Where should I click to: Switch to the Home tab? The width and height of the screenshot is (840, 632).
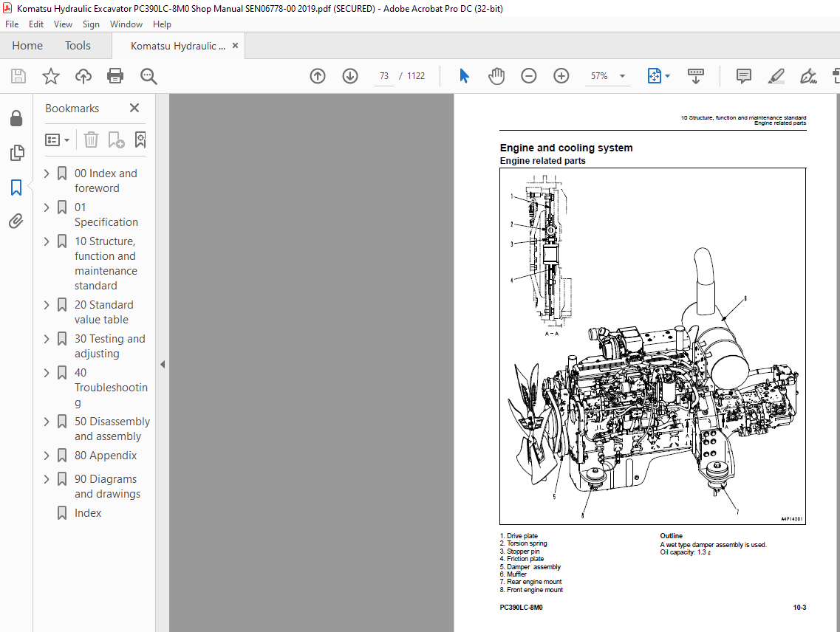pos(27,46)
